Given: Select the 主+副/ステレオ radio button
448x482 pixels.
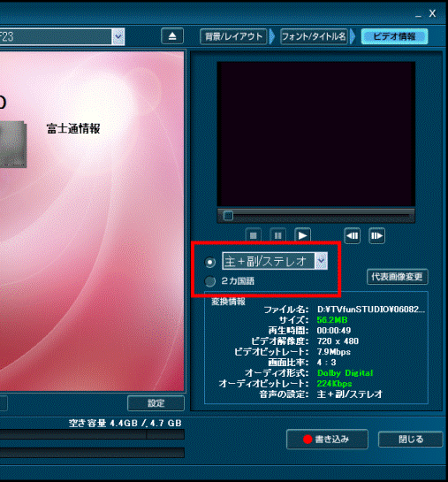Looking at the screenshot, I should (210, 262).
